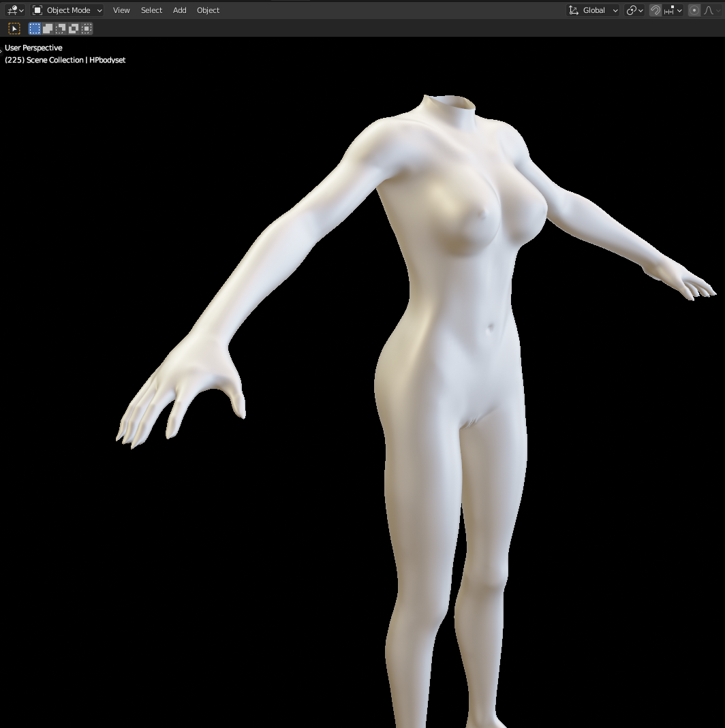Choose Intersect Existing Selection mode
Screen dimensions: 725x728
(87, 29)
